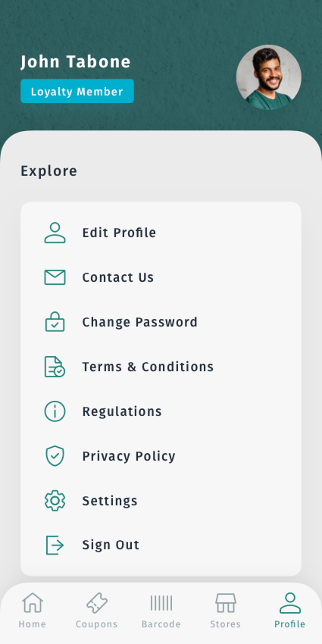
Task: Click the Settings gear icon
Action: pos(55,501)
